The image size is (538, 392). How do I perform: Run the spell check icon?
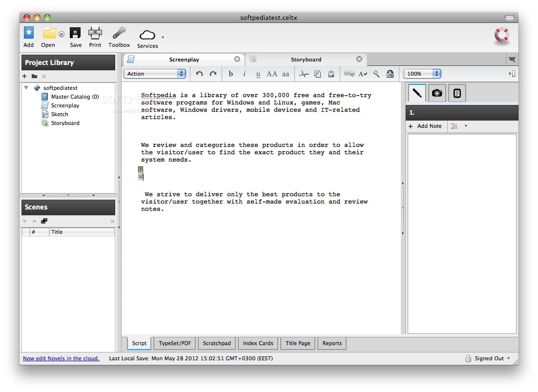363,74
